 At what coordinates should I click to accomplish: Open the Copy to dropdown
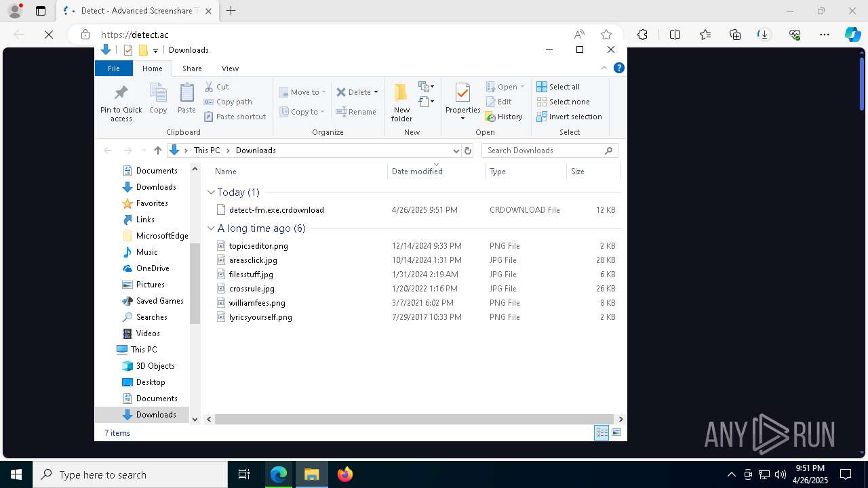pyautogui.click(x=302, y=112)
